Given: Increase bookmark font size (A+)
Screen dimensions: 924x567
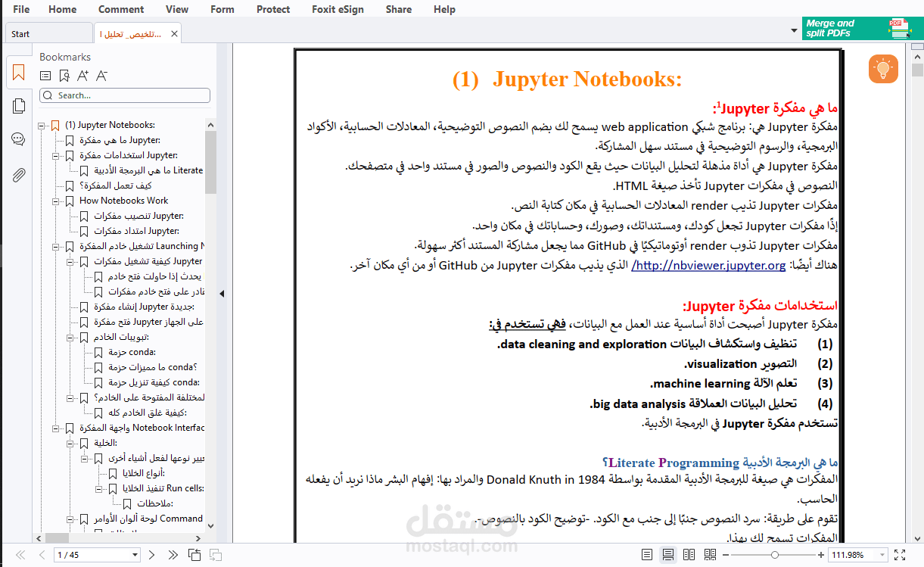Looking at the screenshot, I should click(x=83, y=75).
